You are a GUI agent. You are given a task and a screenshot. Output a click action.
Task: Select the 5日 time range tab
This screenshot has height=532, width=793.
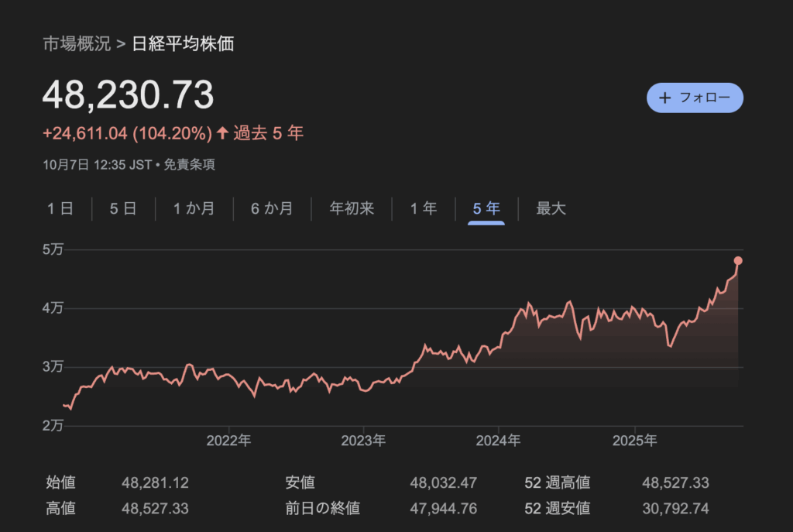(122, 208)
